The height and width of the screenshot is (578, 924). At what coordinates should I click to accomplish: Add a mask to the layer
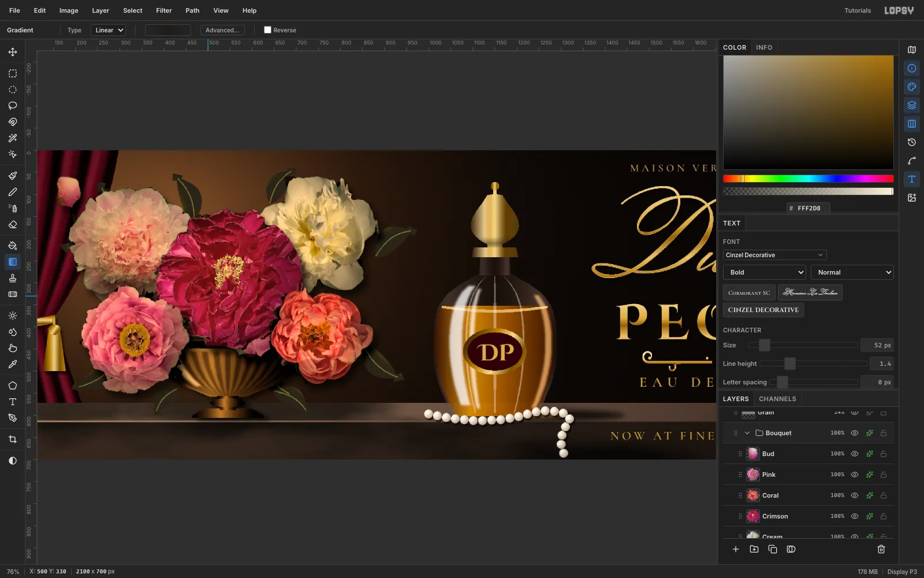791,549
